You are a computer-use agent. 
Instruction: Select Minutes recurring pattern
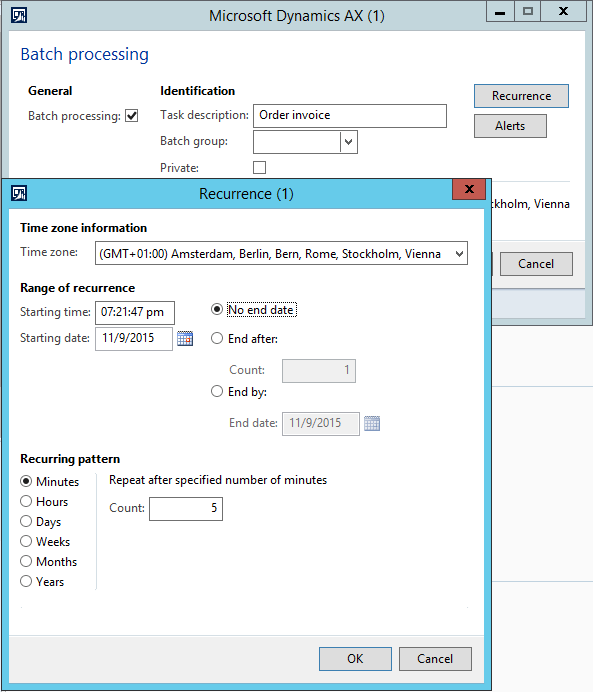click(x=26, y=481)
